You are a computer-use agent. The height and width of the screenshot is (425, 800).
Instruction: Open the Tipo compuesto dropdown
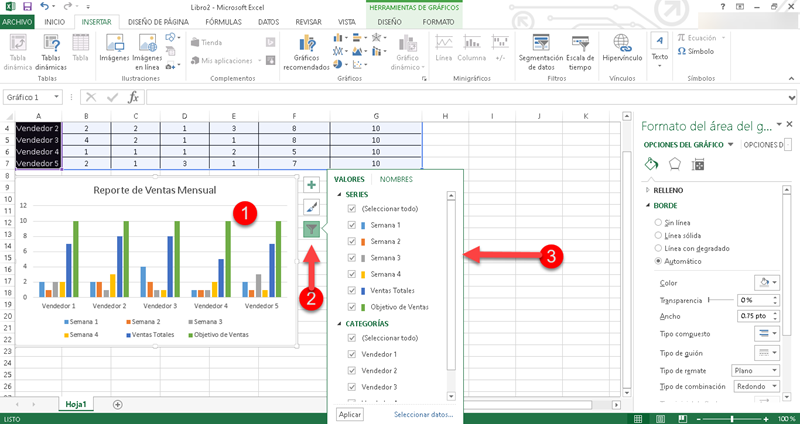(767, 333)
